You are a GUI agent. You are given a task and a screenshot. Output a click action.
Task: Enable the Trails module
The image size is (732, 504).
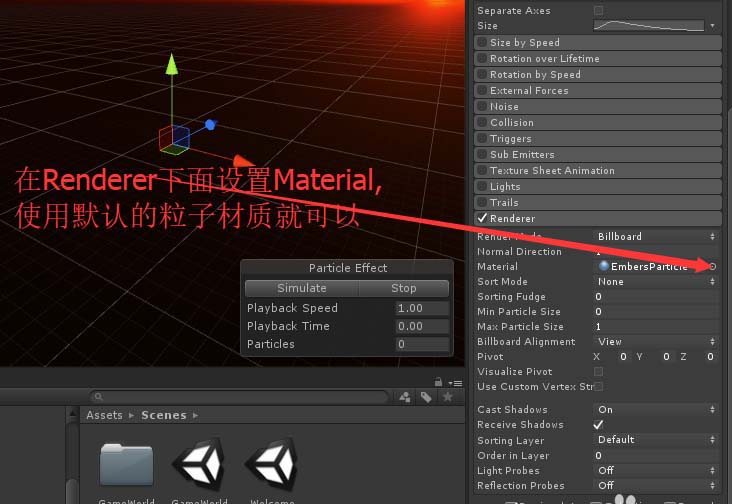point(482,202)
